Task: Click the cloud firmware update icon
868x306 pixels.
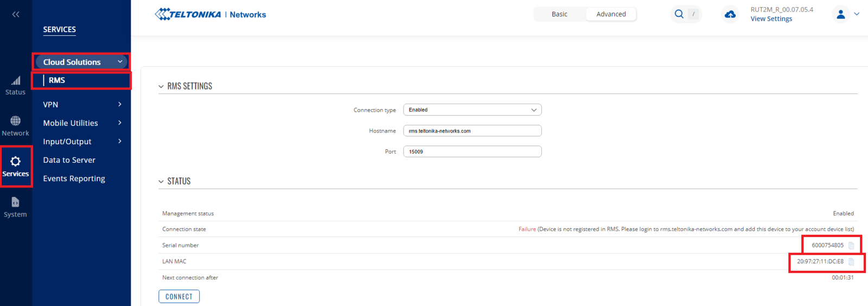Action: pos(730,14)
